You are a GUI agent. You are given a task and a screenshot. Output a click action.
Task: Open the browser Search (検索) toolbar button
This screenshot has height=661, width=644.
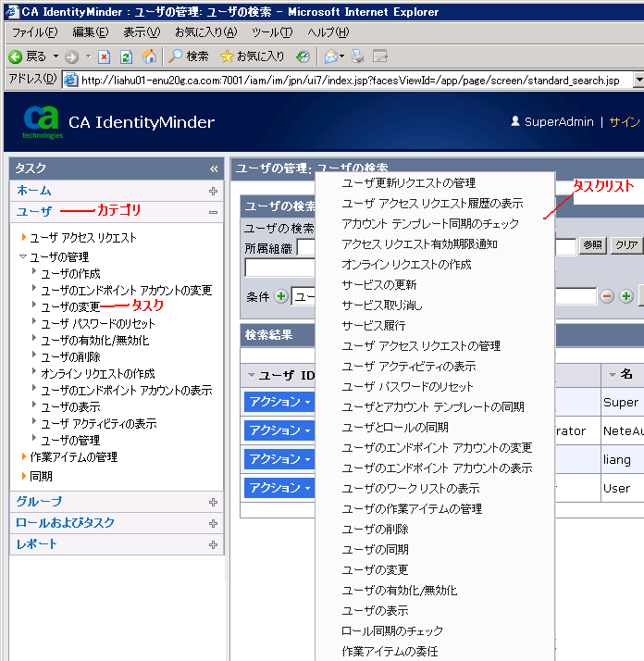(x=189, y=56)
